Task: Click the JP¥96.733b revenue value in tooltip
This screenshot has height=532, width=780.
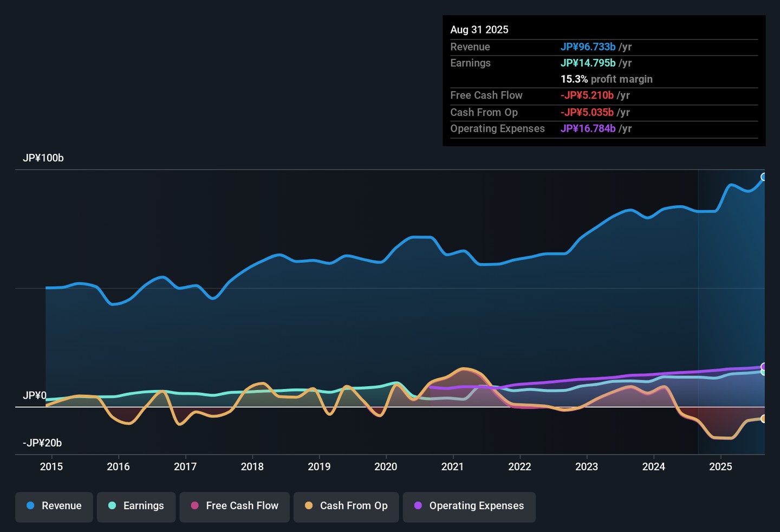Action: pyautogui.click(x=588, y=47)
